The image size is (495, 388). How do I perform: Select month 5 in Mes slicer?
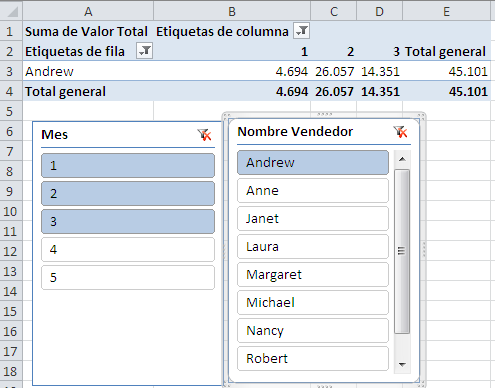pos(128,277)
